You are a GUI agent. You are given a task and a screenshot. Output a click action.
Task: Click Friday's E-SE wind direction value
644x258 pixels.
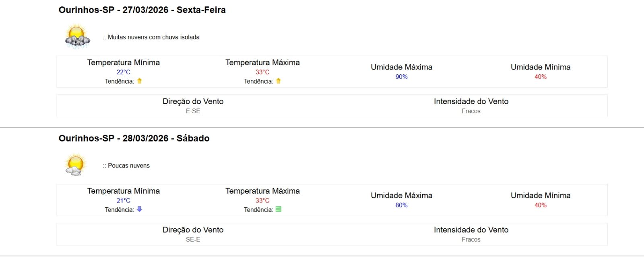(193, 111)
